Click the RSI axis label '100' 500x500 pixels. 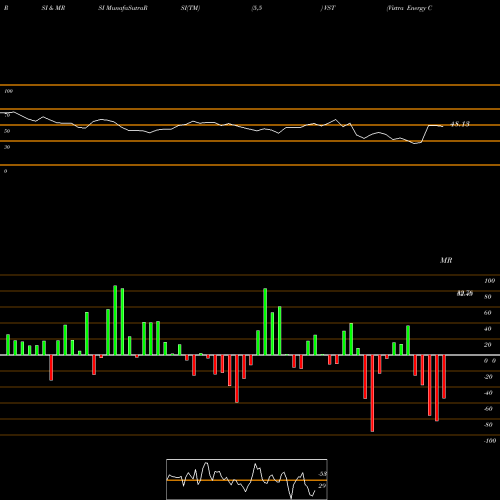click(9, 91)
